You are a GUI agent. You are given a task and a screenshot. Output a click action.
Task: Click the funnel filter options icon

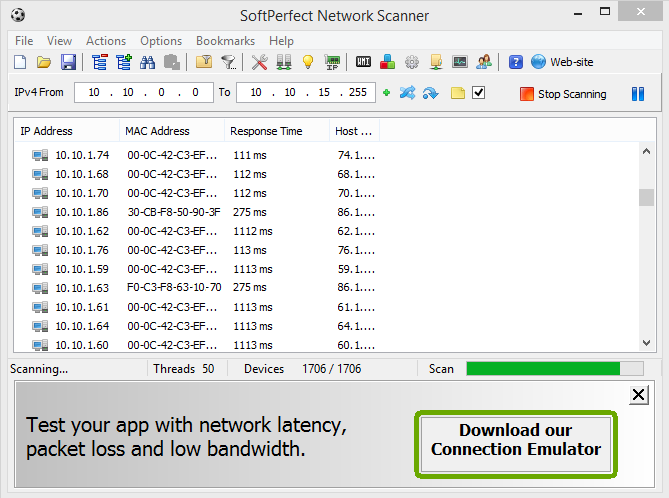228,62
